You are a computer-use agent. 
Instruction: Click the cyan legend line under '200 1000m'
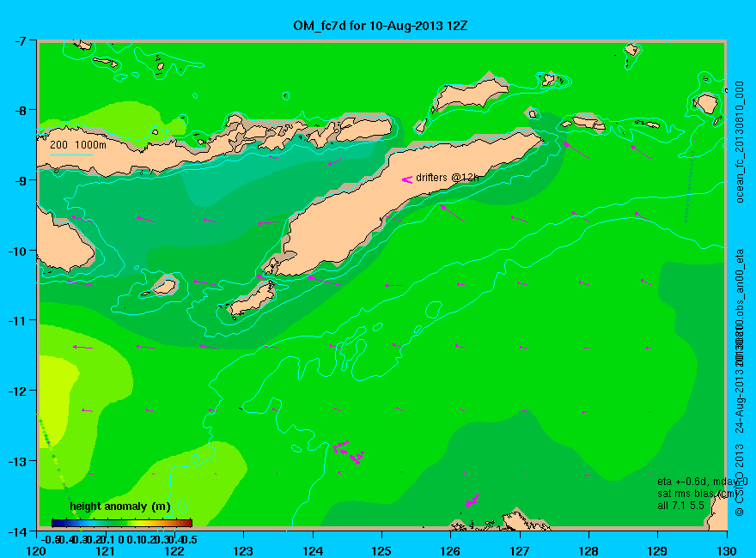71,155
